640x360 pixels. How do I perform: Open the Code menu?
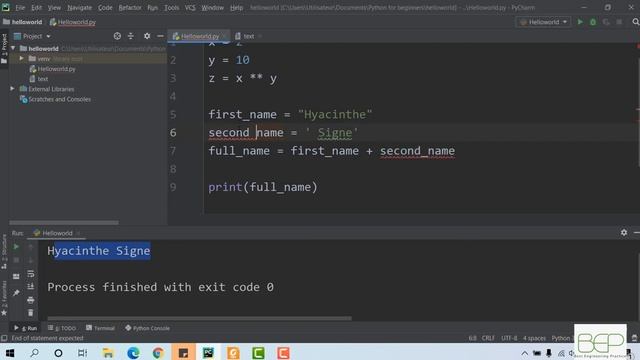105,8
